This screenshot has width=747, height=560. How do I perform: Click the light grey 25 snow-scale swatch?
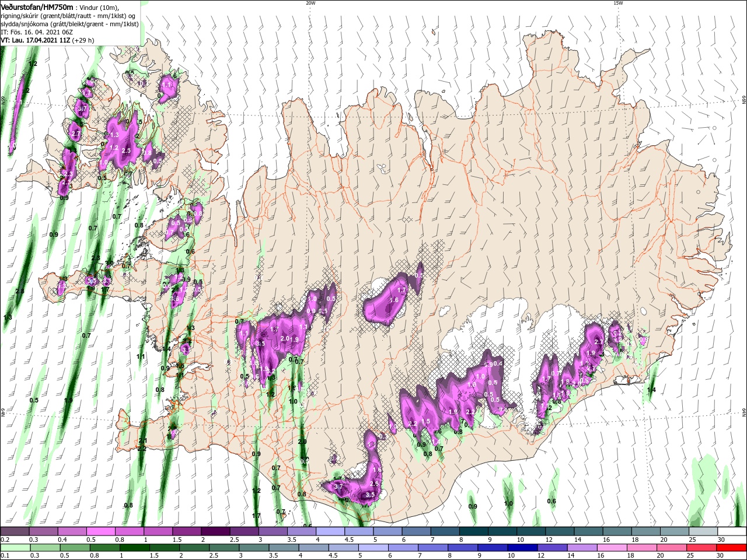(x=703, y=531)
